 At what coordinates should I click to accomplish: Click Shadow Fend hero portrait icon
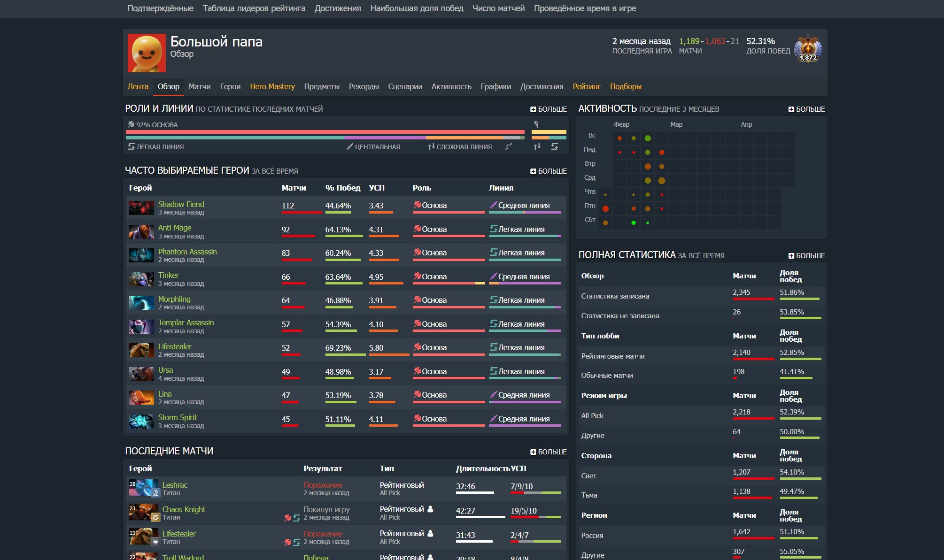click(x=141, y=208)
